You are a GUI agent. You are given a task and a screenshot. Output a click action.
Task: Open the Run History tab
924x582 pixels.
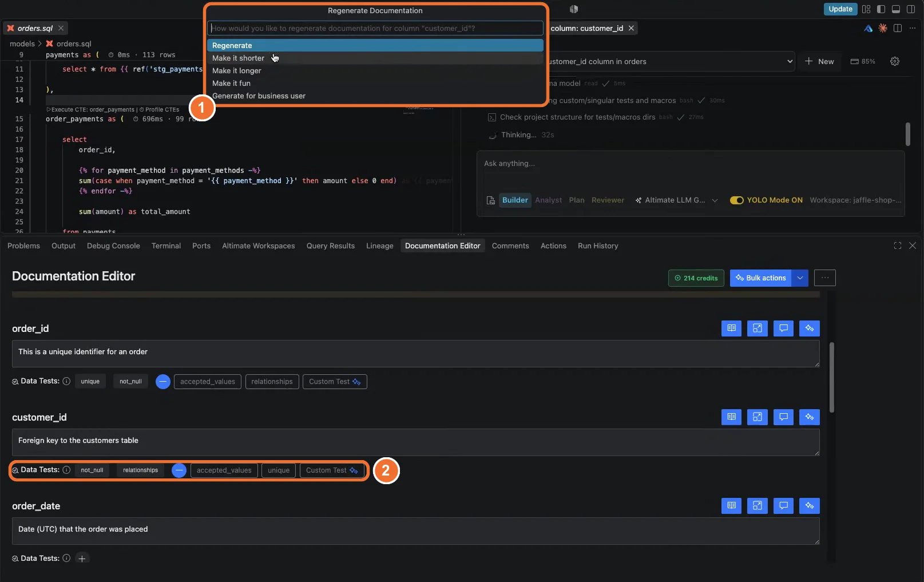[x=598, y=246]
